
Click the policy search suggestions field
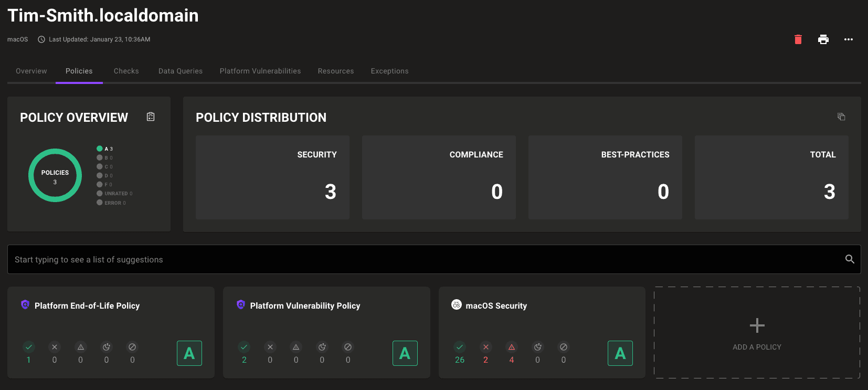[420, 259]
